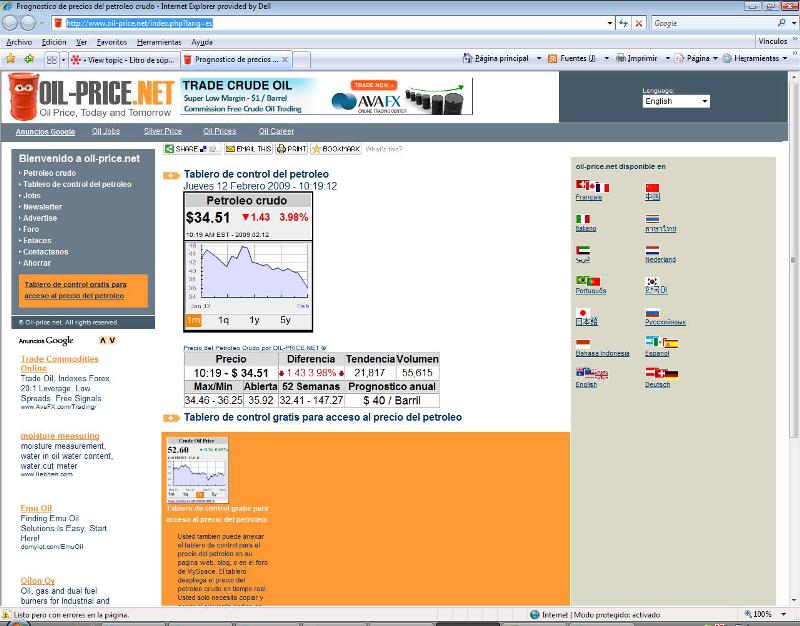Open the Favoritos menu
This screenshot has height=626, width=800.
[111, 42]
